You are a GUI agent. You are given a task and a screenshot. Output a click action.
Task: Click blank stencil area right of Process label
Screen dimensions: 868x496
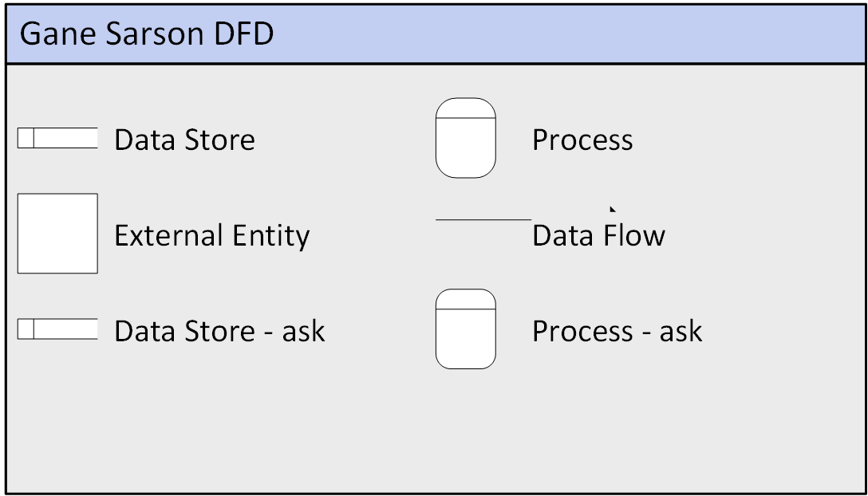click(x=750, y=140)
